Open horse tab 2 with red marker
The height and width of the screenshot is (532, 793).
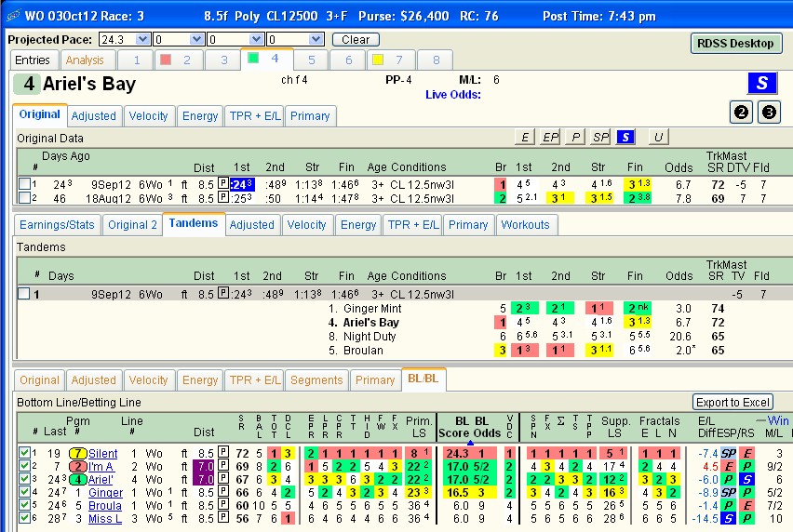pyautogui.click(x=179, y=60)
